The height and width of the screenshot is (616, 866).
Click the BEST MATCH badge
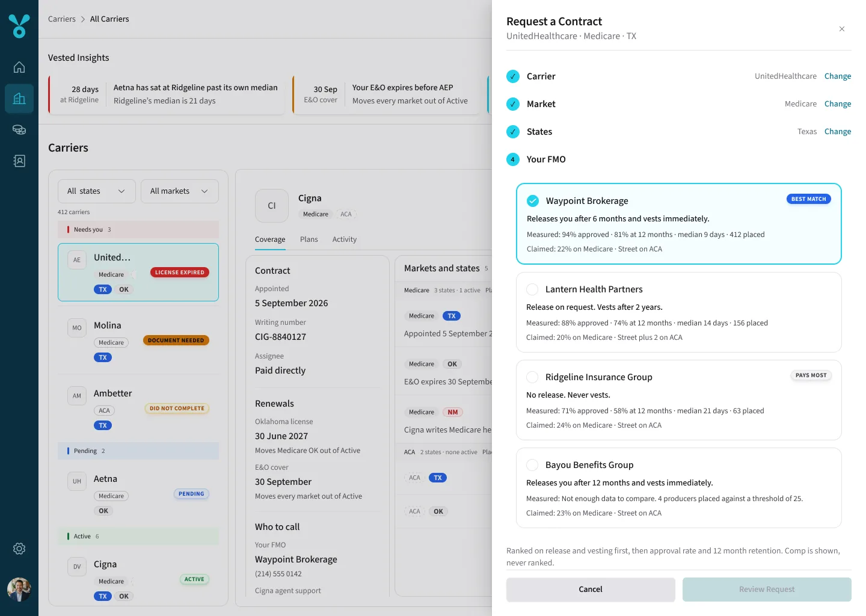(809, 199)
